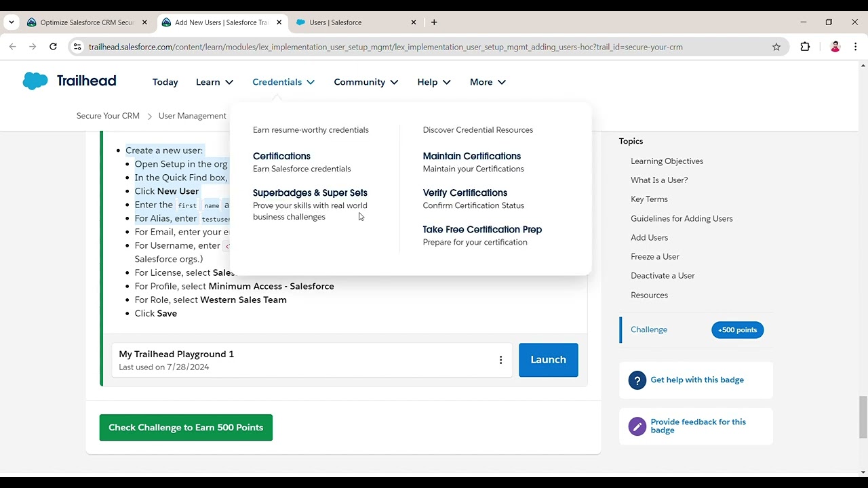Screen dimensions: 868x488
Task: Click the page vertical scrollbar thumb
Action: pos(863,417)
